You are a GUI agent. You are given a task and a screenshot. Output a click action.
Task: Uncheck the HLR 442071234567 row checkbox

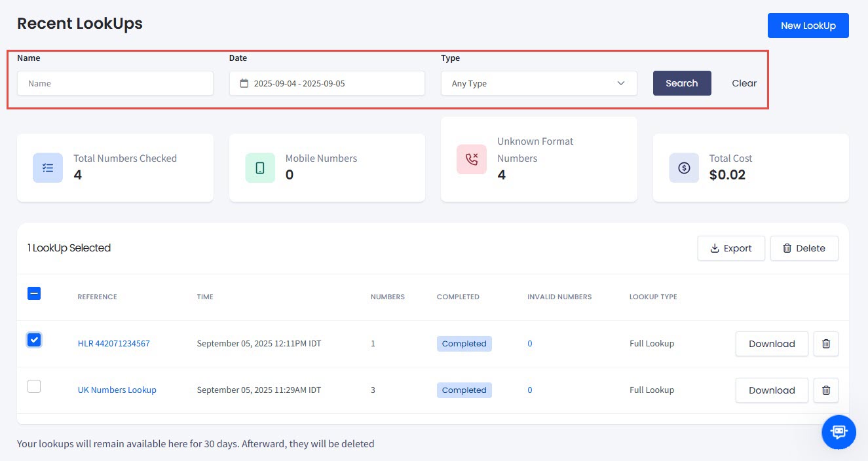point(34,340)
